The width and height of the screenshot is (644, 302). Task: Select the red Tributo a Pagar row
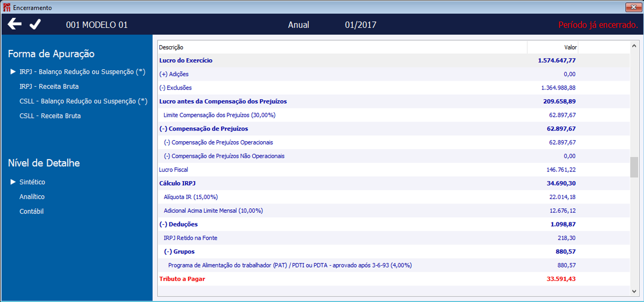(x=393, y=279)
